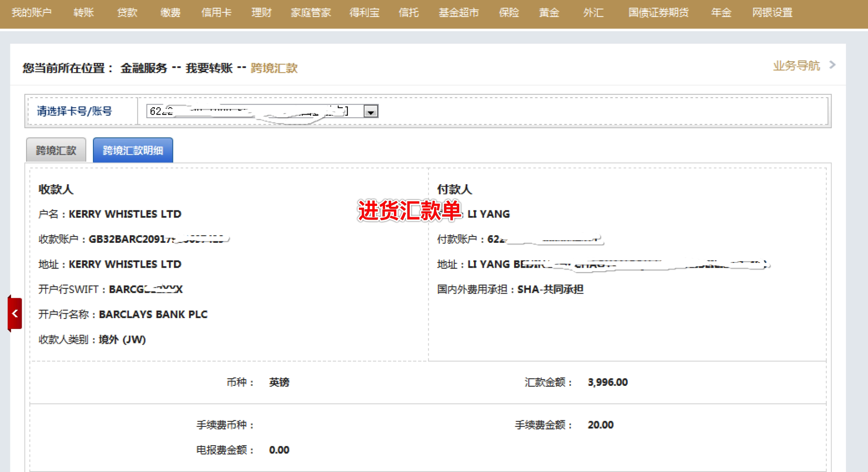The height and width of the screenshot is (472, 868).
Task: Open the card number dropdown arrow
Action: coord(371,111)
